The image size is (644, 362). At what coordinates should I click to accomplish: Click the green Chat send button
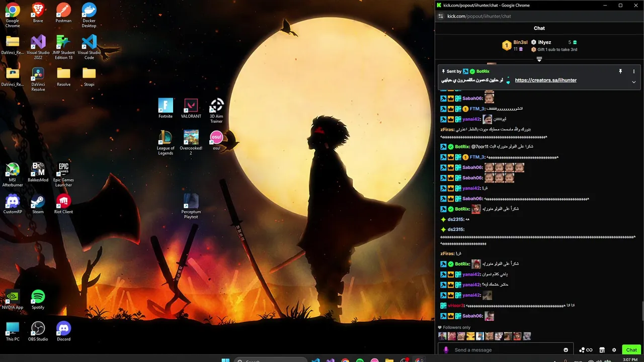click(631, 350)
